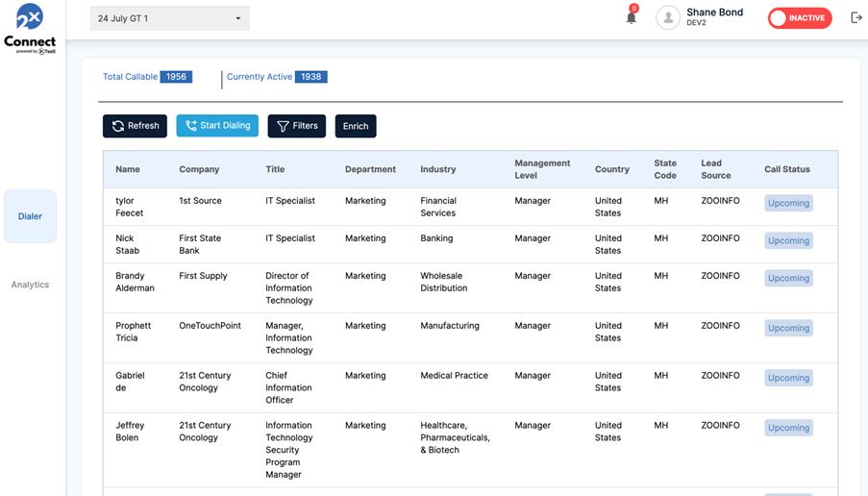Image resolution: width=868 pixels, height=496 pixels.
Task: Click Upcoming status for Nick Staab
Action: [x=788, y=240]
